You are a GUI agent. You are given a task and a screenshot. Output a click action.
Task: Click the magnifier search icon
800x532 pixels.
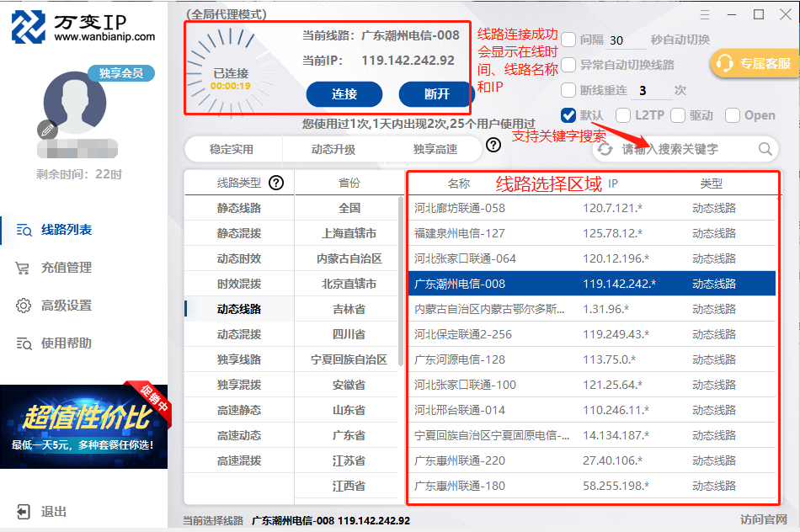click(x=765, y=149)
